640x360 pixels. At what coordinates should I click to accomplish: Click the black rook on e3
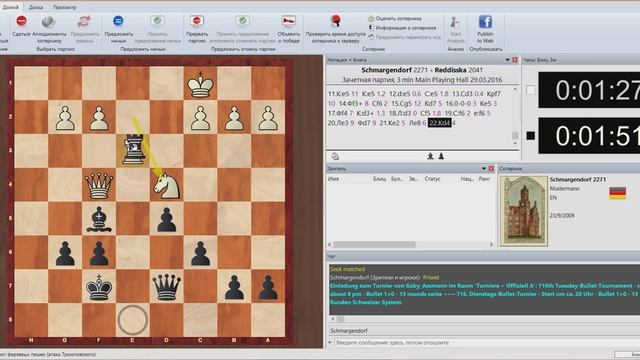click(x=133, y=149)
